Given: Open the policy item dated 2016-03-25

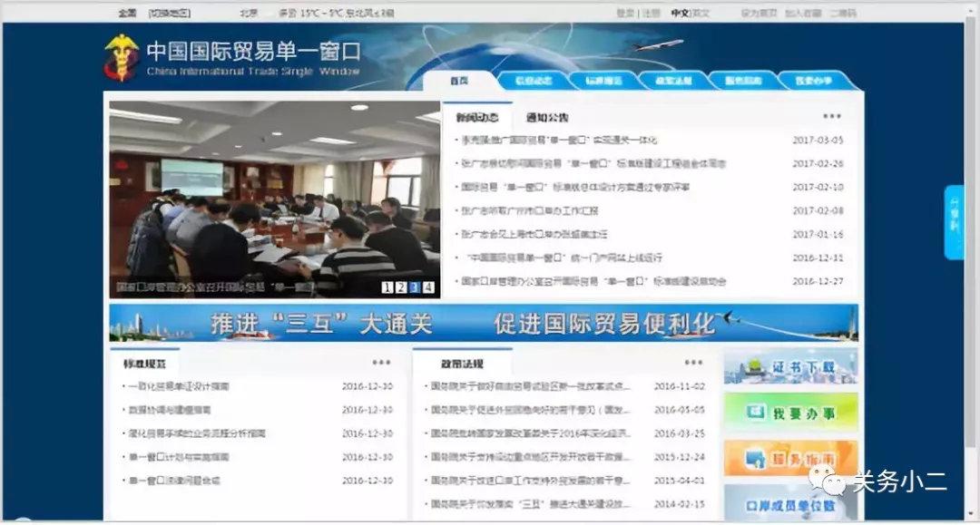Looking at the screenshot, I should pyautogui.click(x=530, y=433).
